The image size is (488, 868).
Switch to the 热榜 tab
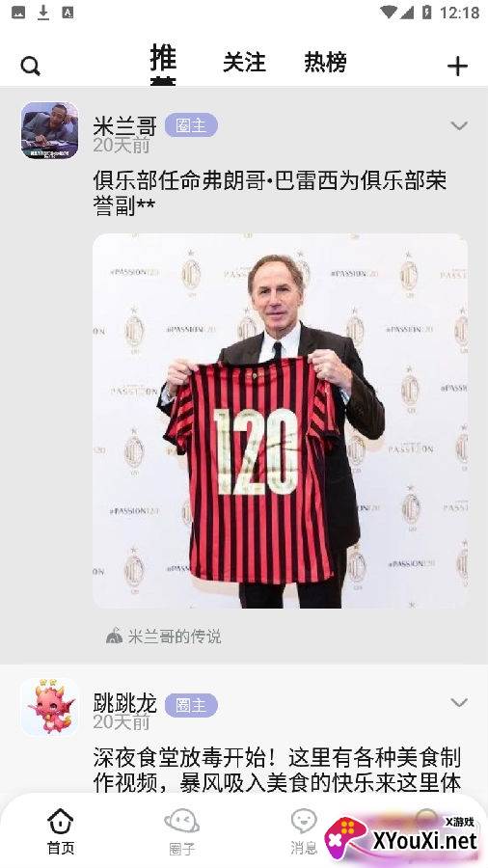pyautogui.click(x=325, y=63)
